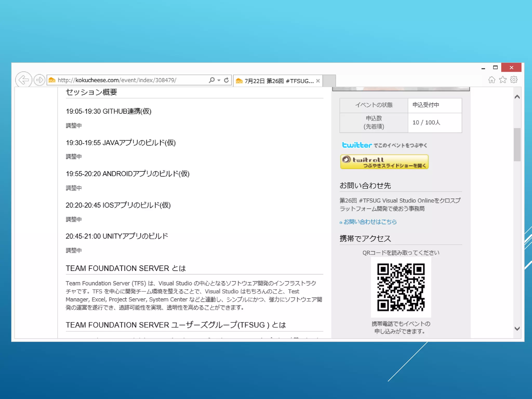
Task: Click the cheese site icon in address bar
Action: point(52,80)
